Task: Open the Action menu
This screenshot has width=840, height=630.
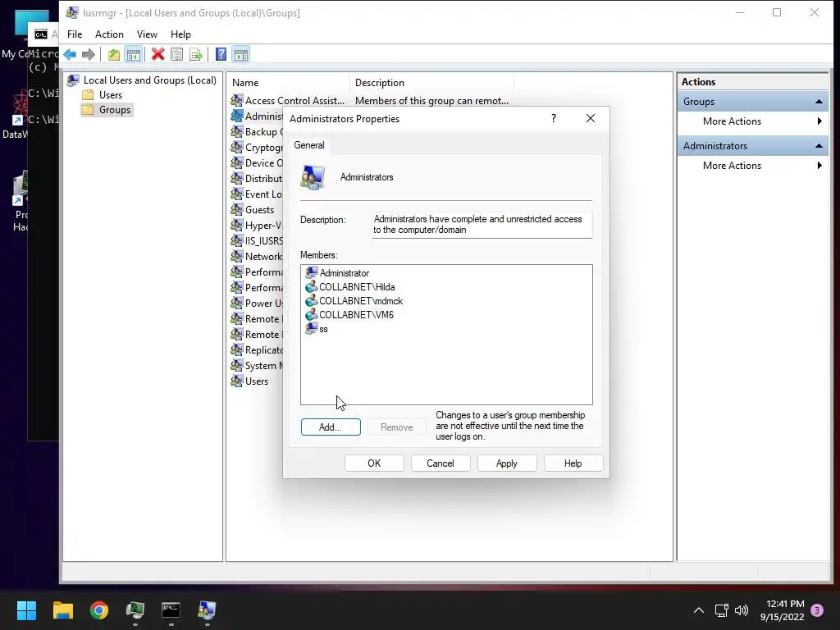Action: point(109,34)
